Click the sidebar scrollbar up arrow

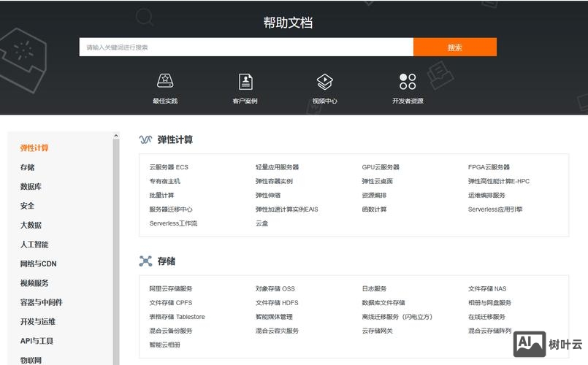[116, 136]
